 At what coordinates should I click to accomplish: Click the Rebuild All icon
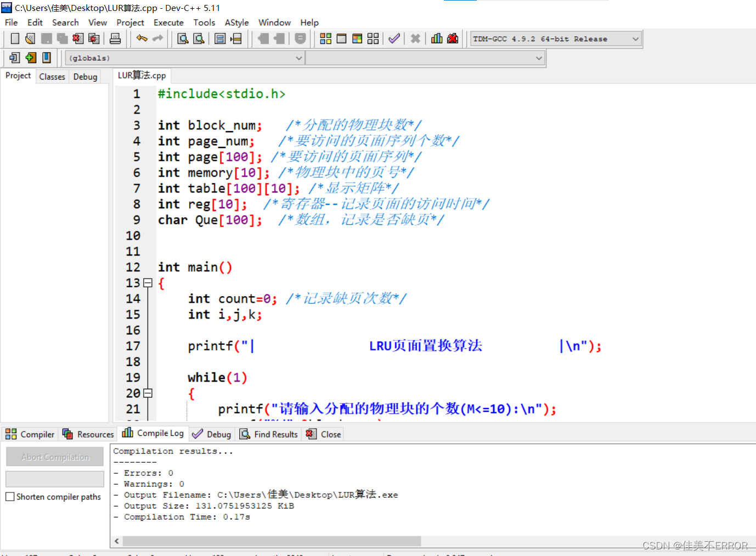[x=373, y=38]
